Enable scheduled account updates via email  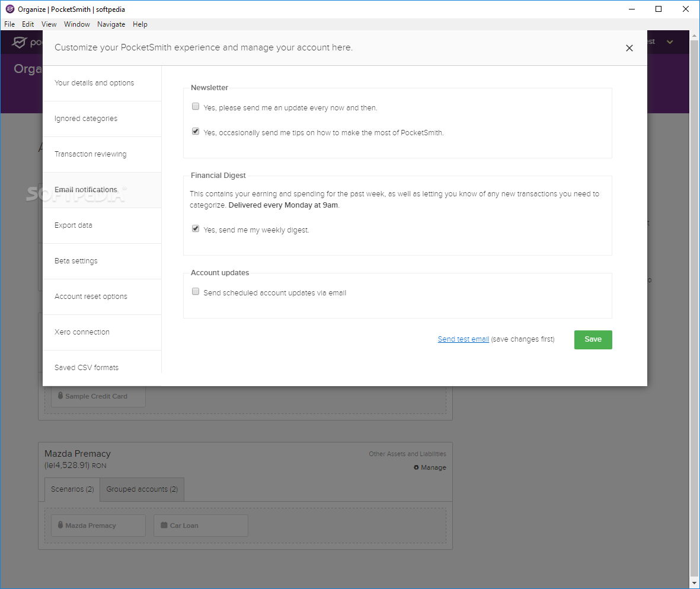(196, 292)
